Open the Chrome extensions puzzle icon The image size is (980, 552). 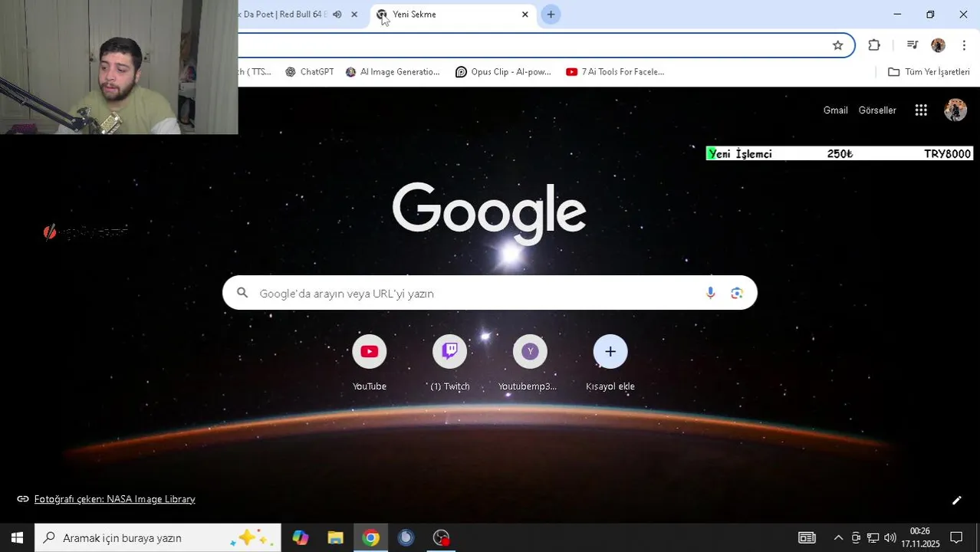click(x=874, y=45)
